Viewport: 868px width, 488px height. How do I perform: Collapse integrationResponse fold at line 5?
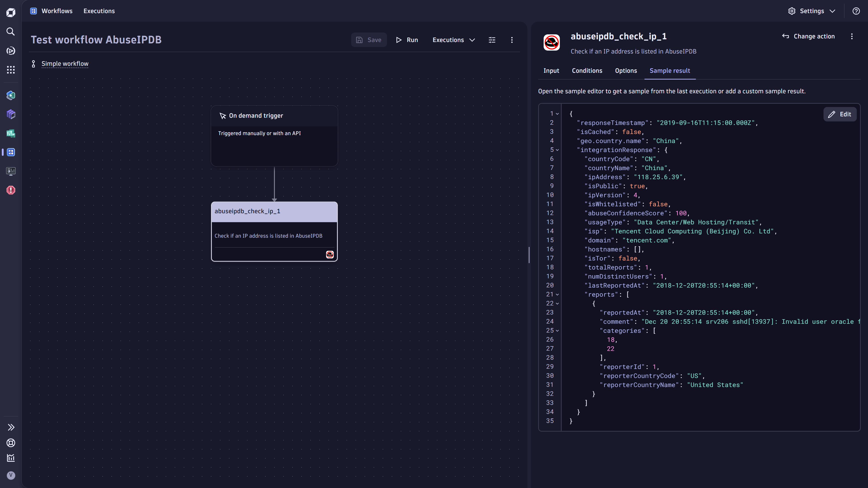[557, 150]
